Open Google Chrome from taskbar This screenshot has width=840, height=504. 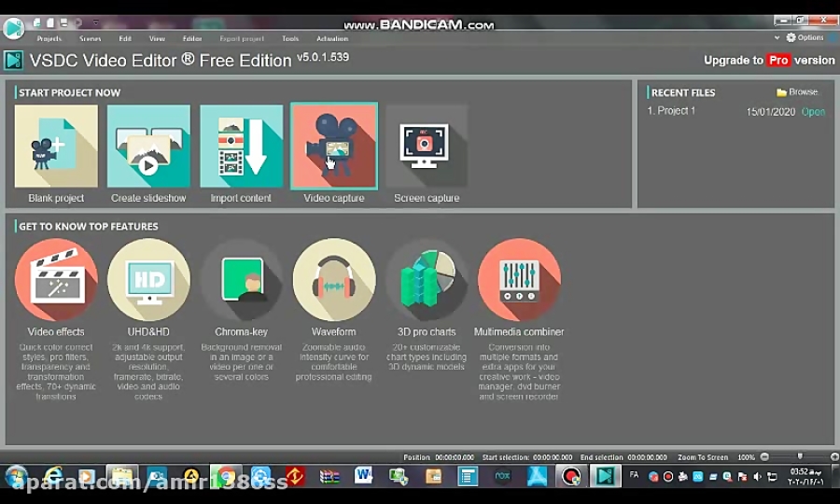coord(226,476)
